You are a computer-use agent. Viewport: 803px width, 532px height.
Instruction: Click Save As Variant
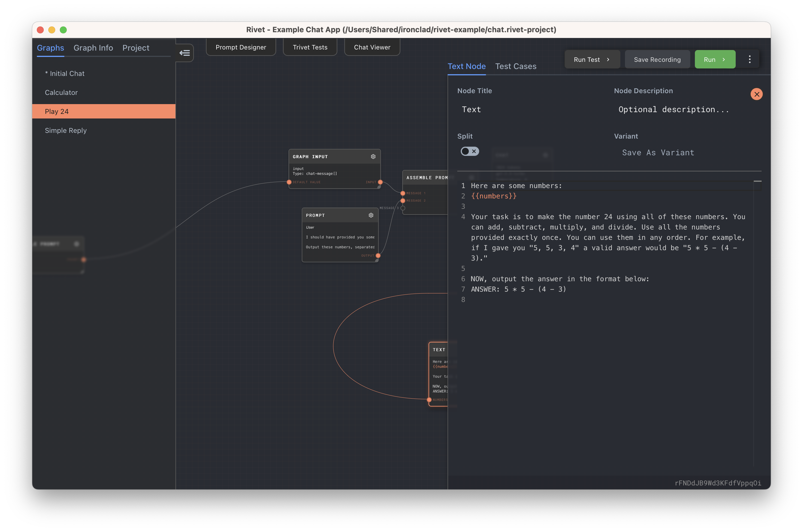pos(658,153)
